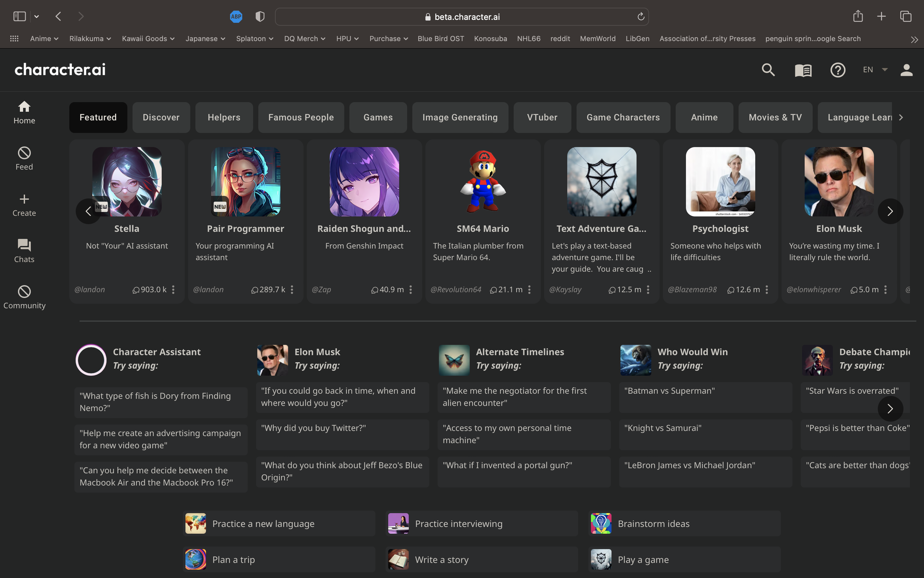Click the search magnifier icon
Viewport: 924px width, 578px height.
coord(768,70)
